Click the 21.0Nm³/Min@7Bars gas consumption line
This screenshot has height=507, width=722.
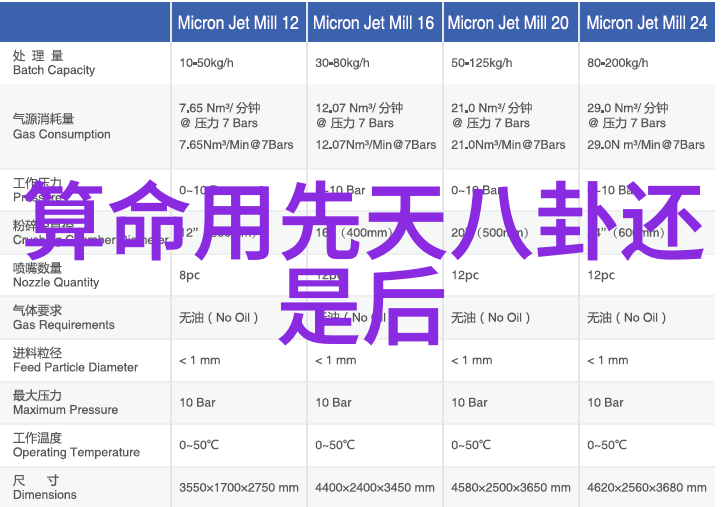point(508,145)
